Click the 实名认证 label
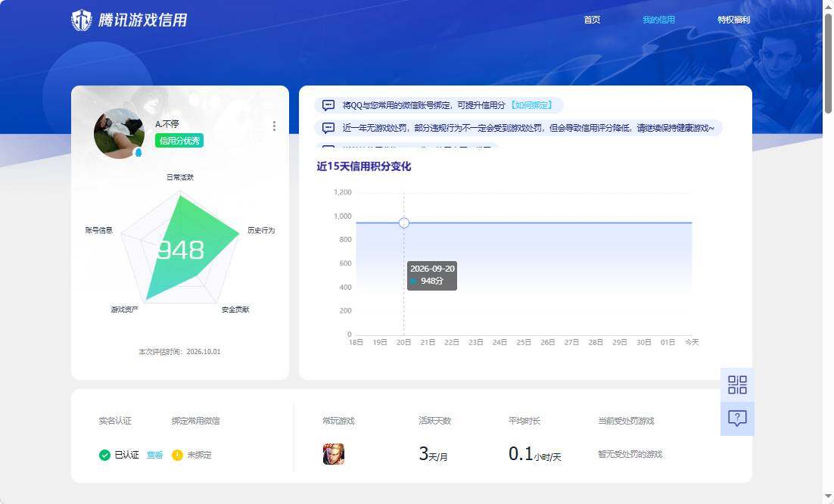The width and height of the screenshot is (834, 504). coord(115,421)
